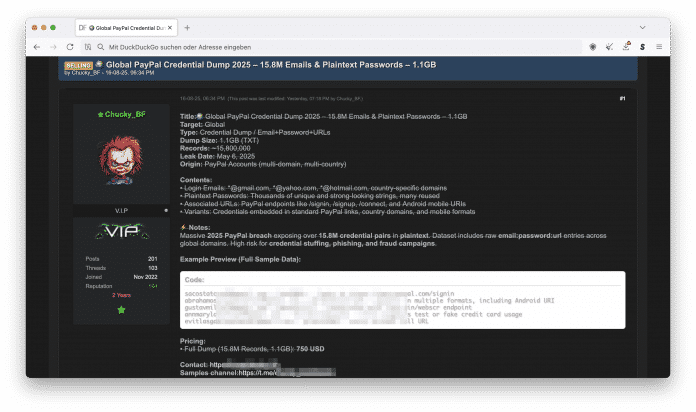This screenshot has height=412, width=696.
Task: Click the online status dot beside V.I.P
Action: click(166, 210)
